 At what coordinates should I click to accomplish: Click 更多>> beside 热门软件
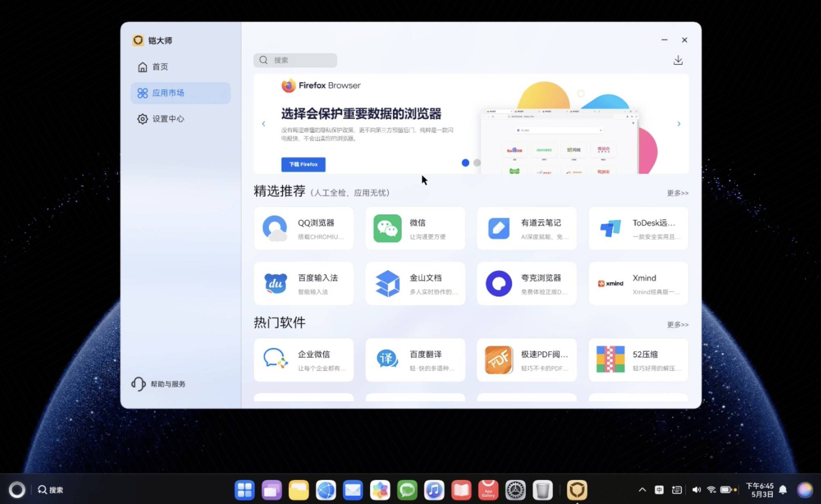[678, 325]
